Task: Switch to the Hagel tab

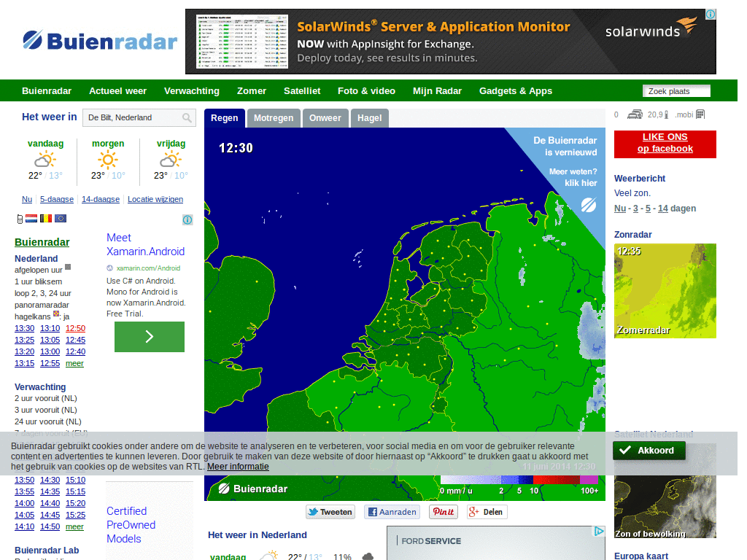Action: pos(370,118)
